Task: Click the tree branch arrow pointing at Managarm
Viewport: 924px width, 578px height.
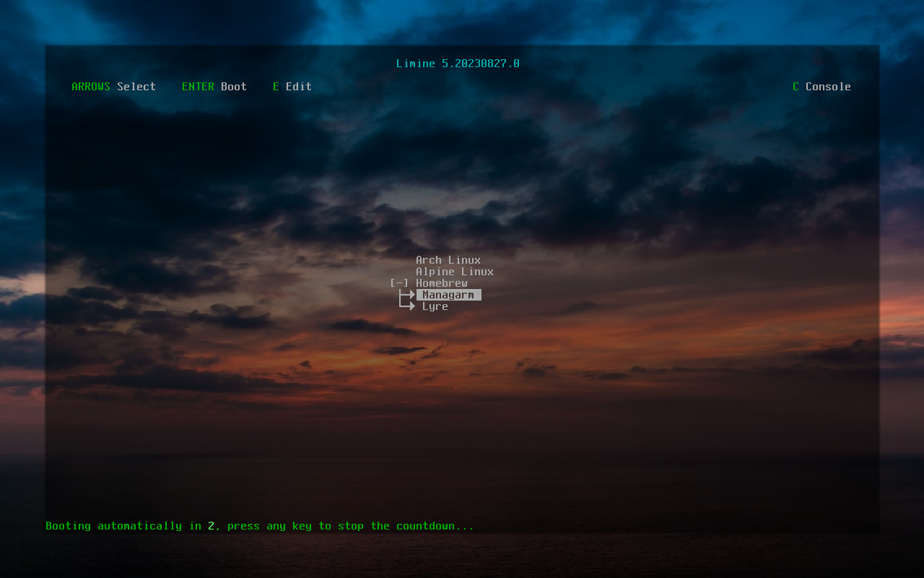Action: point(407,294)
